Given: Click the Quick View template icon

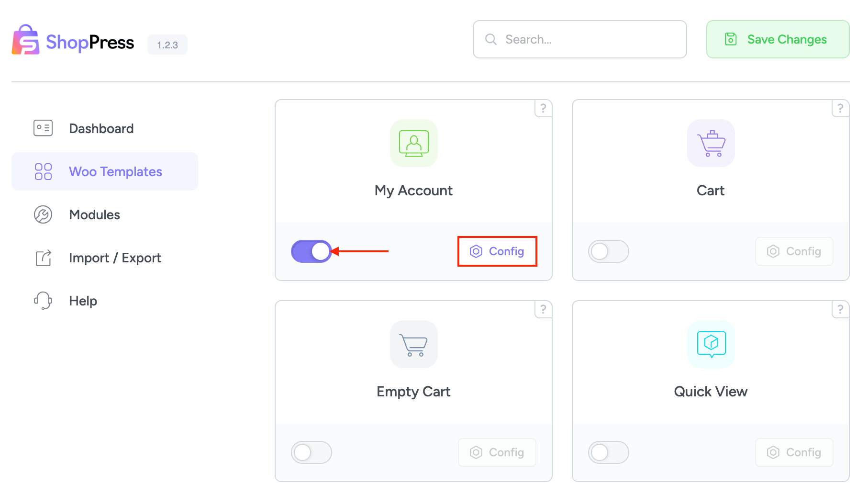Looking at the screenshot, I should click(711, 344).
